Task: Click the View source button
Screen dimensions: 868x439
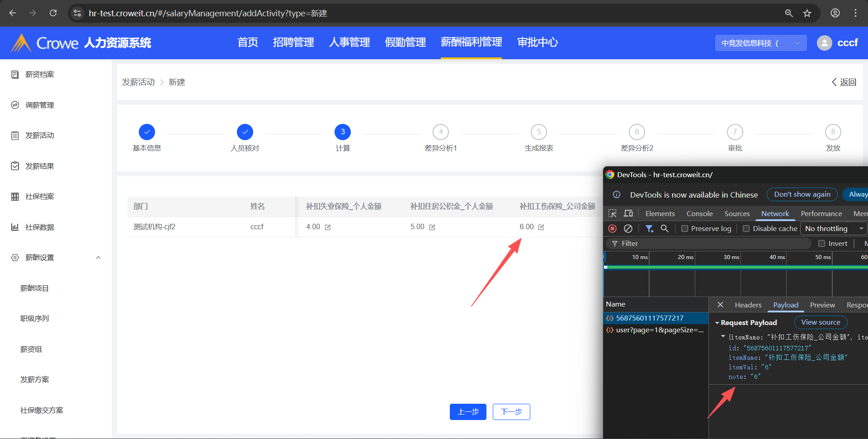Action: point(820,322)
